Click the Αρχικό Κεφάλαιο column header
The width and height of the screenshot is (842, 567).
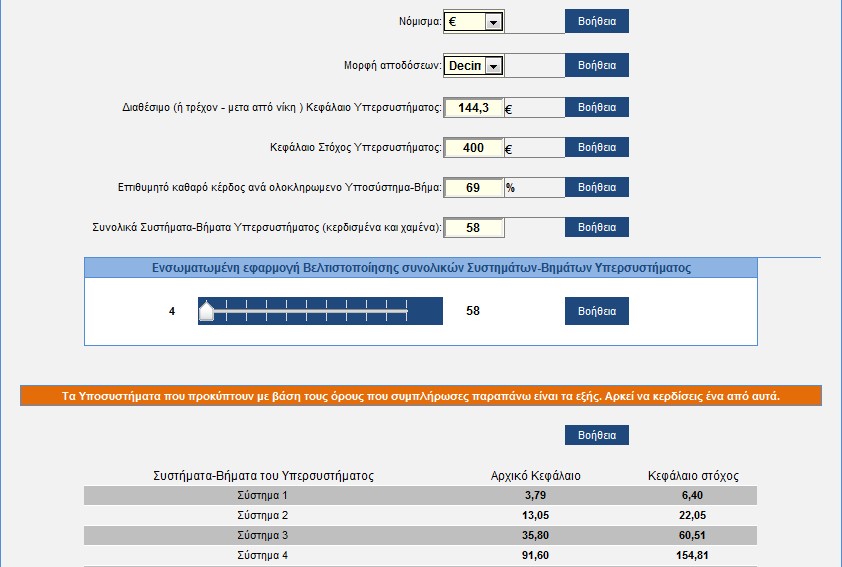point(535,476)
